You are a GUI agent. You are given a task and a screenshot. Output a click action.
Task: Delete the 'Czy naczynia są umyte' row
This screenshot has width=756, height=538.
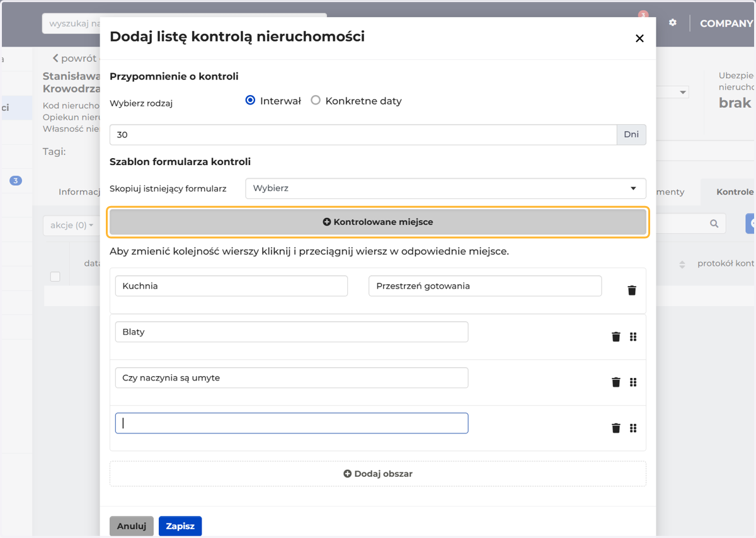tap(616, 382)
